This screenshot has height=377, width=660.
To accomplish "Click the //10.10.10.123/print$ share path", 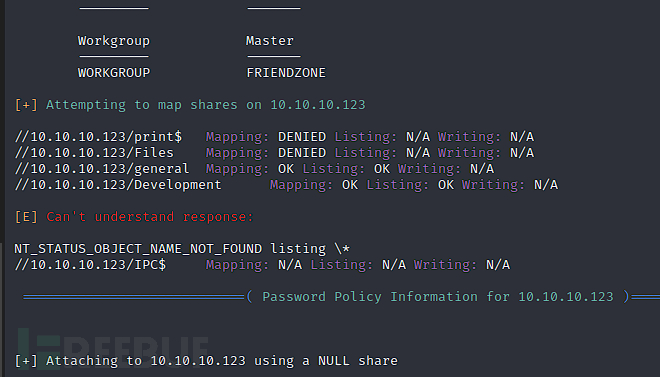I will click(x=98, y=137).
